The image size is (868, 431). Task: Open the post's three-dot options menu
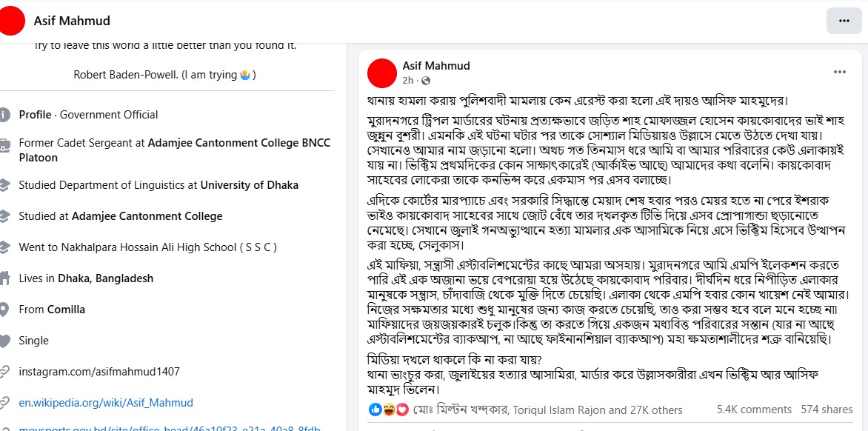click(839, 72)
